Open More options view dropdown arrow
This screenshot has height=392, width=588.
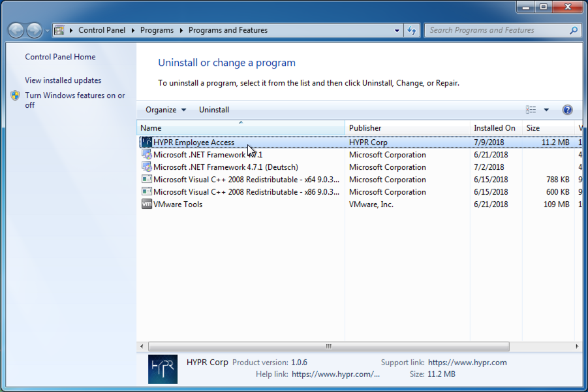546,110
